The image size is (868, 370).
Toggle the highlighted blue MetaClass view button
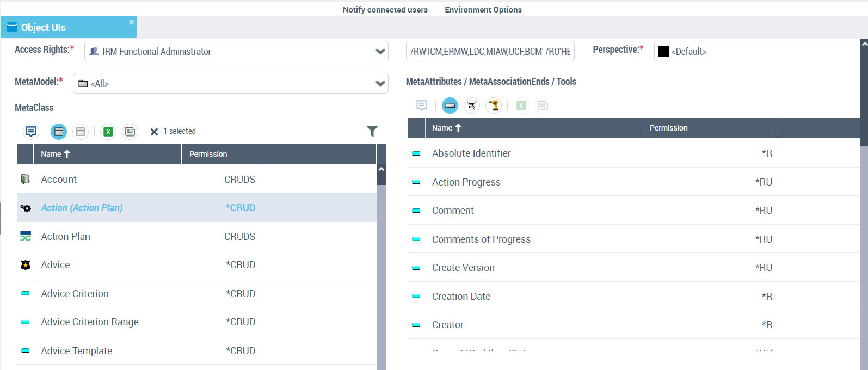pos(59,132)
